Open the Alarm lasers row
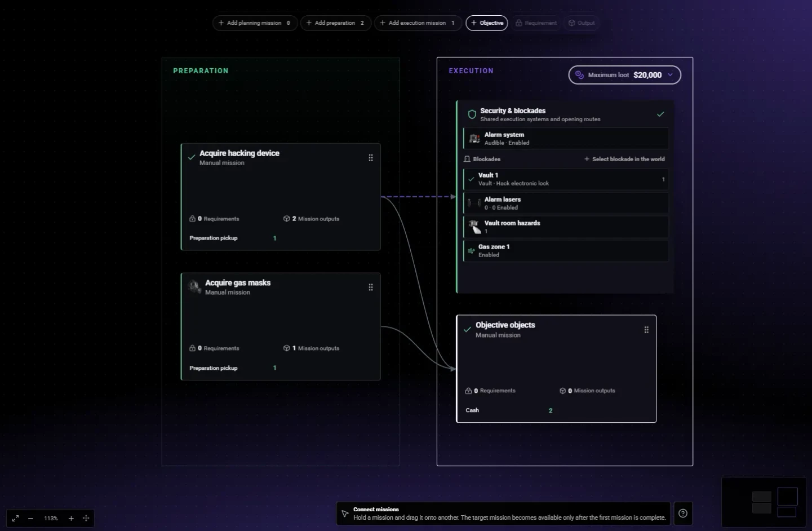The height and width of the screenshot is (531, 812). tap(566, 203)
